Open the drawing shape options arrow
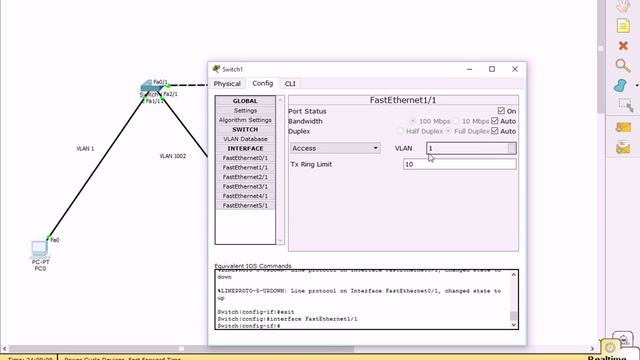Screen dimensions: 640x360 pos(637,86)
